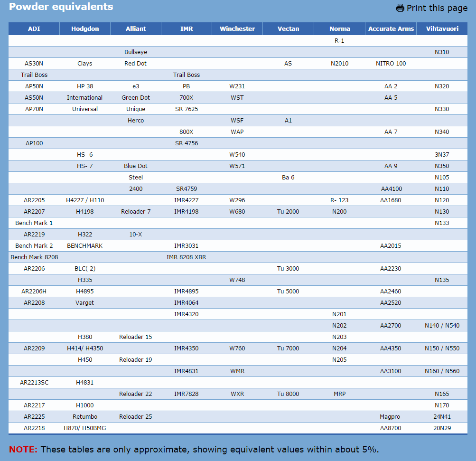
Task: Click Trail Boss in the ADI column
Action: pos(34,75)
